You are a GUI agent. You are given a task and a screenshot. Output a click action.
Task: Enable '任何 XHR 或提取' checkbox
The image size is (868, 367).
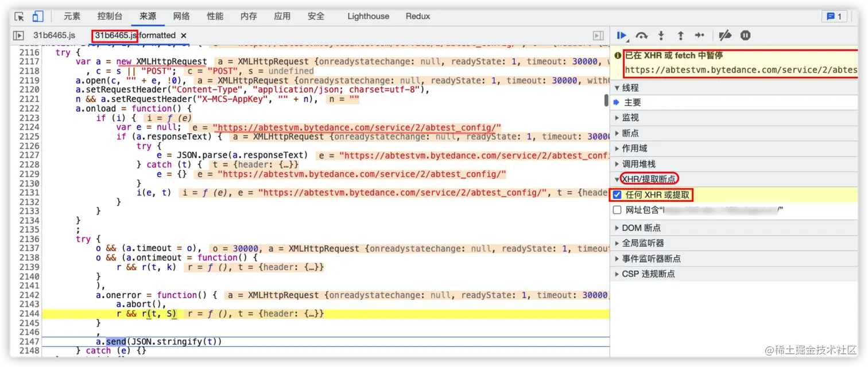point(617,195)
